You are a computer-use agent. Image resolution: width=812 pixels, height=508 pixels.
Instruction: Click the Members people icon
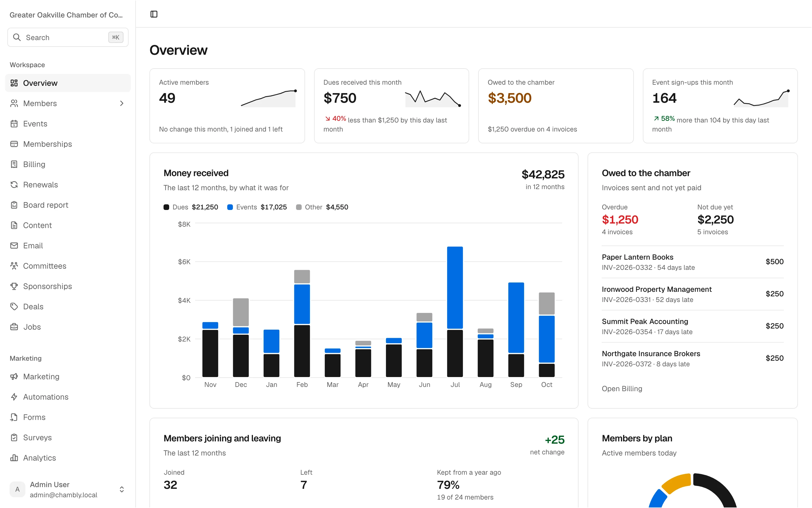click(14, 104)
